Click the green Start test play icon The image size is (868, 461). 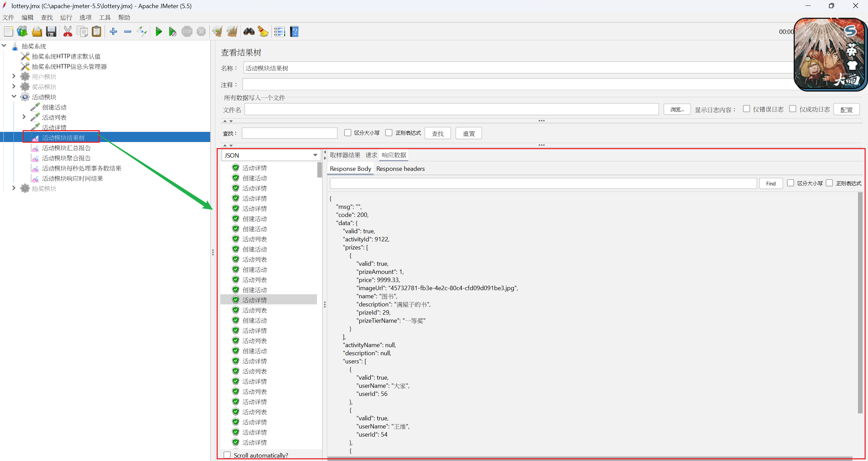point(158,32)
